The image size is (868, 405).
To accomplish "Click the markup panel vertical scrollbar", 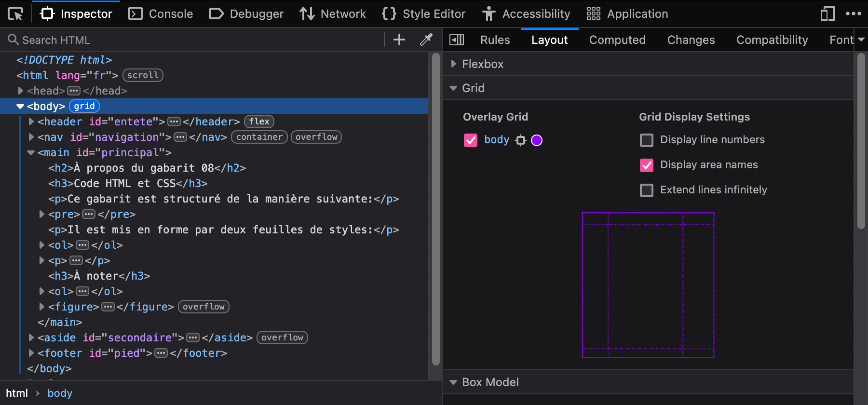I will 435,210.
